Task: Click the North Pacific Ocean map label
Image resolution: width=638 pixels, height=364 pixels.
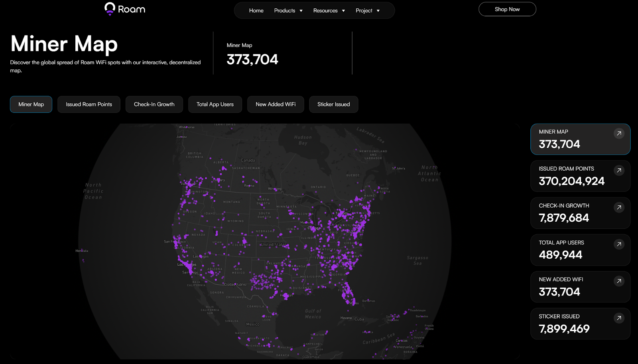Action: click(x=93, y=191)
